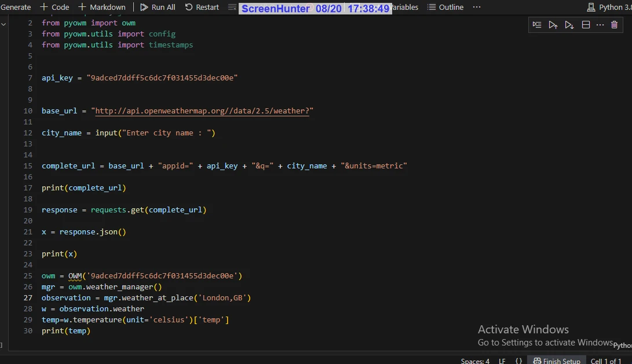632x364 pixels.
Task: Click Finish Setup in status bar
Action: (556, 361)
